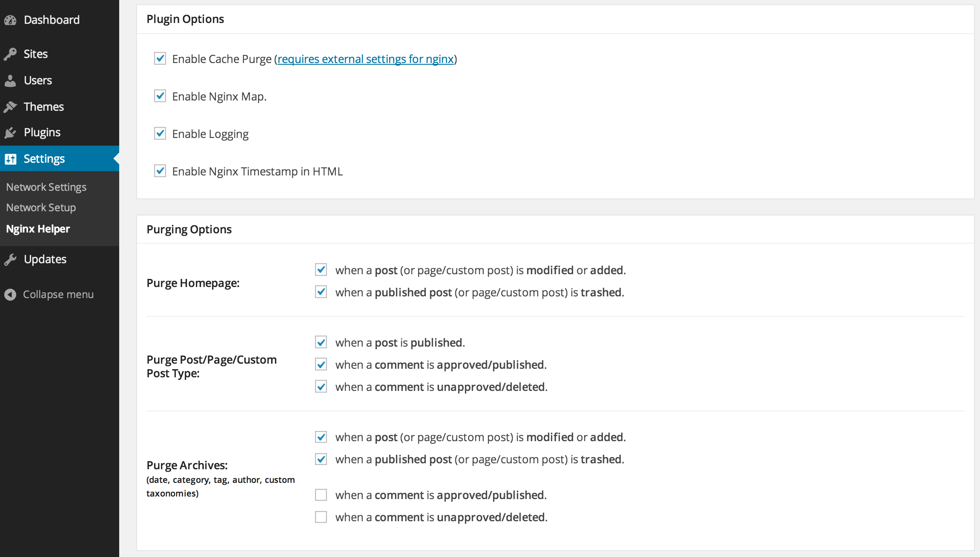
Task: Select Nginx Helper settings page
Action: 38,228
